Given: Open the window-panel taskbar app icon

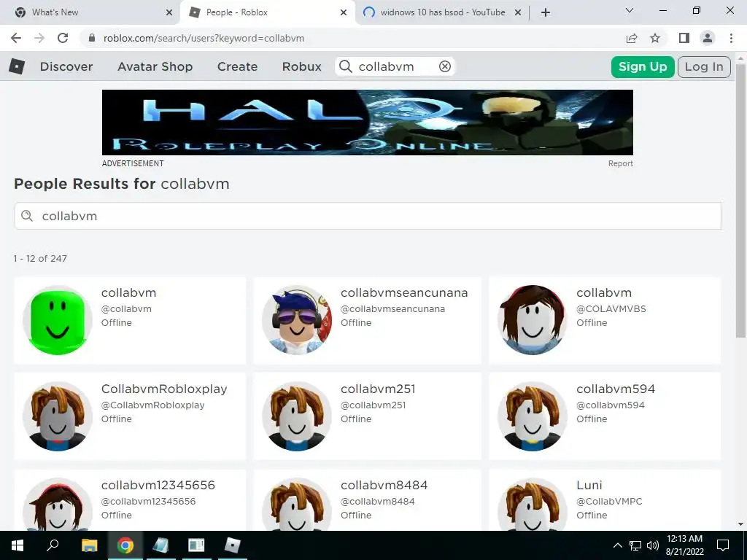Looking at the screenshot, I should [x=196, y=545].
